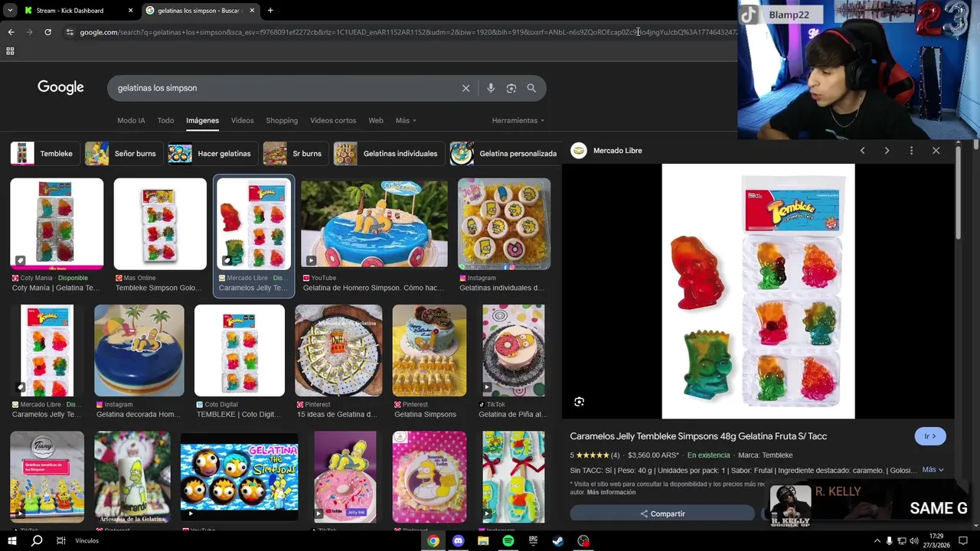Open the Pinterest 15 ideas de Gelatina thumbnail
Viewport: 980px width, 551px height.
click(338, 350)
